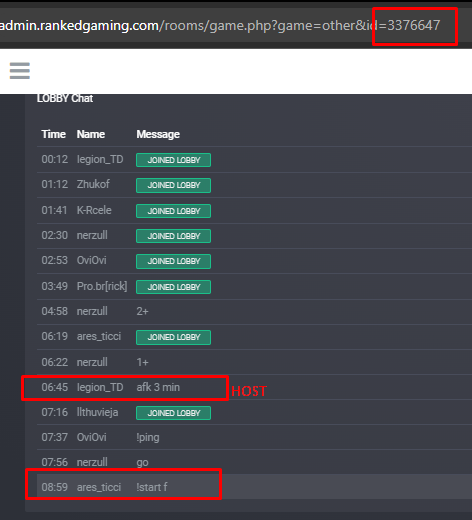Open the hamburger menu icon

(20, 71)
